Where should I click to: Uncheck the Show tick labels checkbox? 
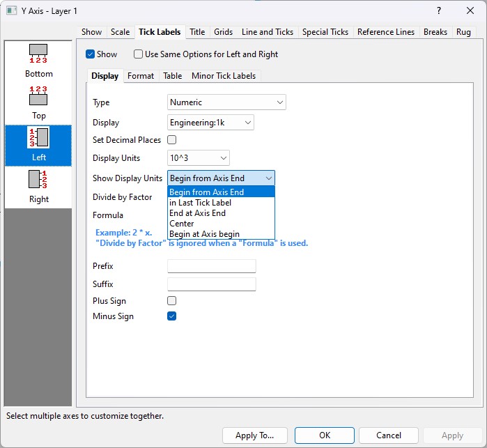coord(90,54)
